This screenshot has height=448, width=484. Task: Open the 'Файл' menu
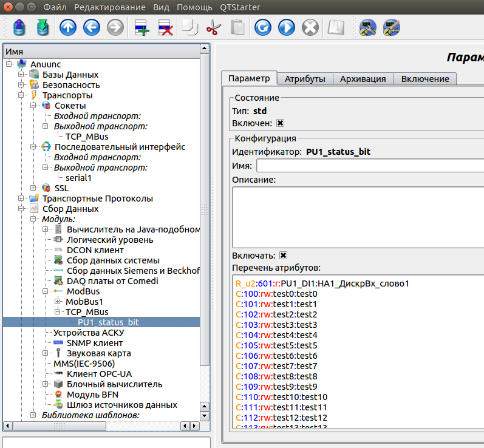tap(55, 8)
